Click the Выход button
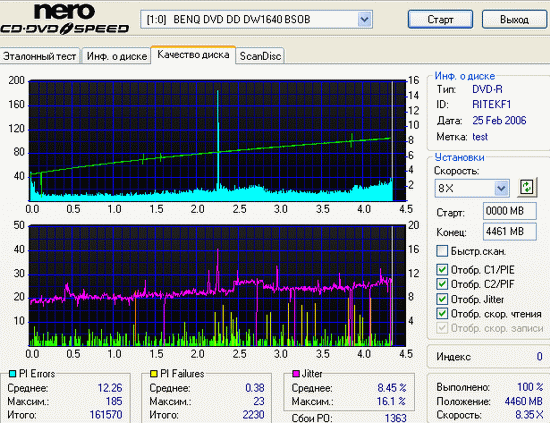This screenshot has height=423, width=550. tap(514, 19)
